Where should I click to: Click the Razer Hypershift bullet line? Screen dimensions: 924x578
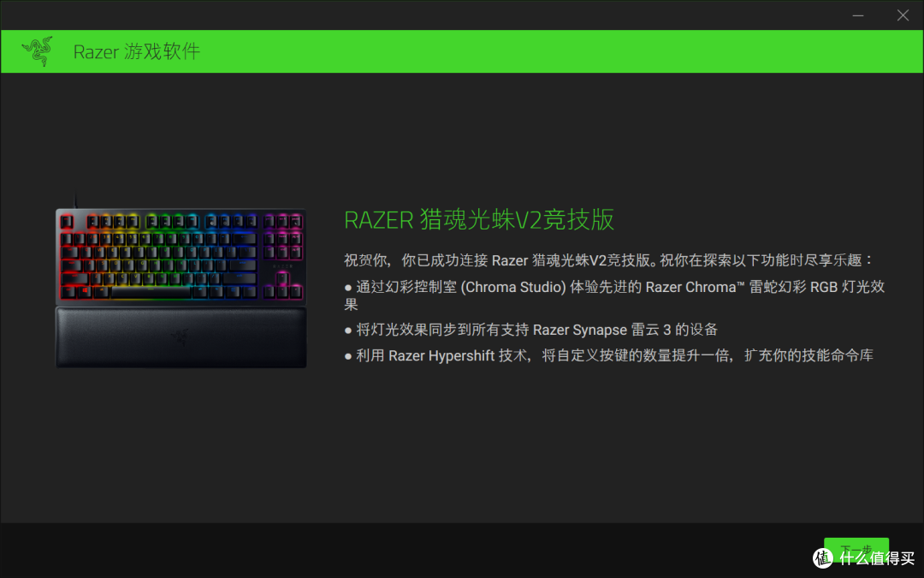609,355
